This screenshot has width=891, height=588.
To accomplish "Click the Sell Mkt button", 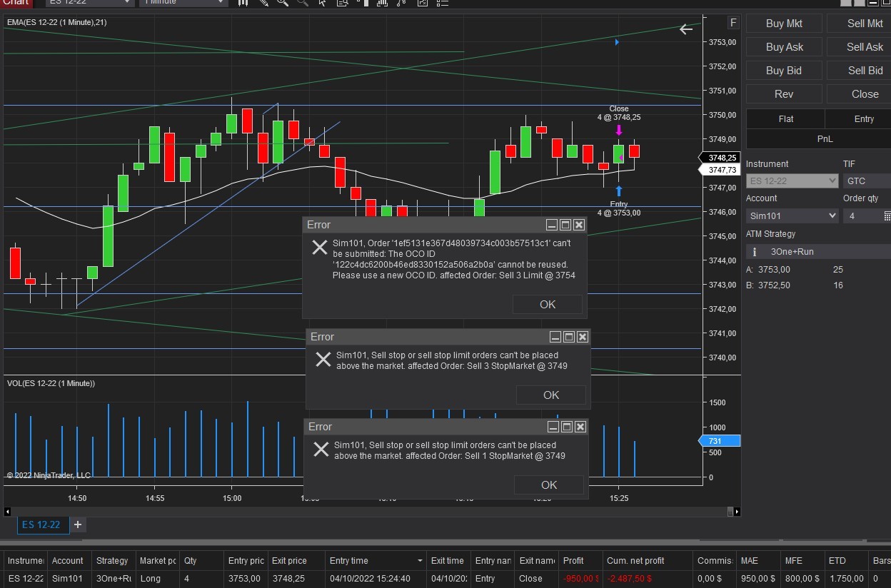I will 859,24.
